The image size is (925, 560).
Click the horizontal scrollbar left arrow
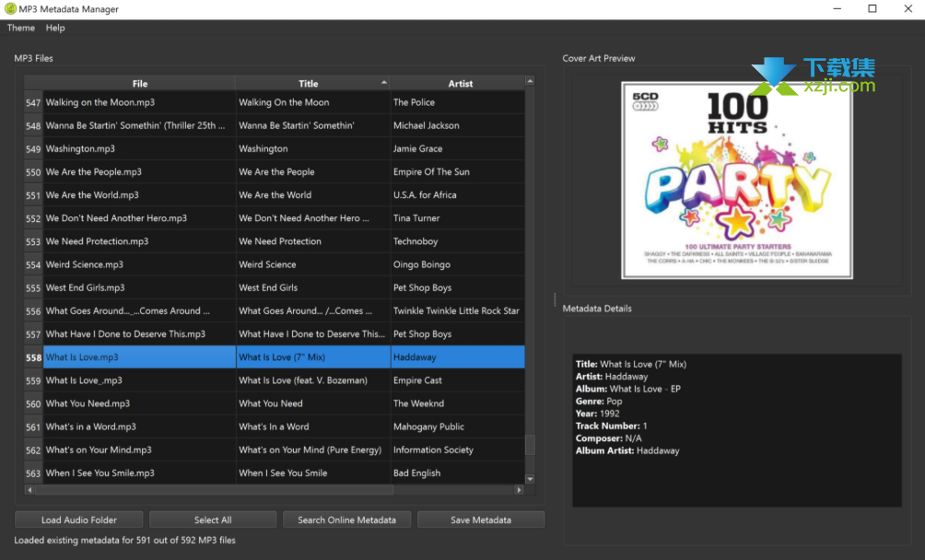pyautogui.click(x=29, y=490)
